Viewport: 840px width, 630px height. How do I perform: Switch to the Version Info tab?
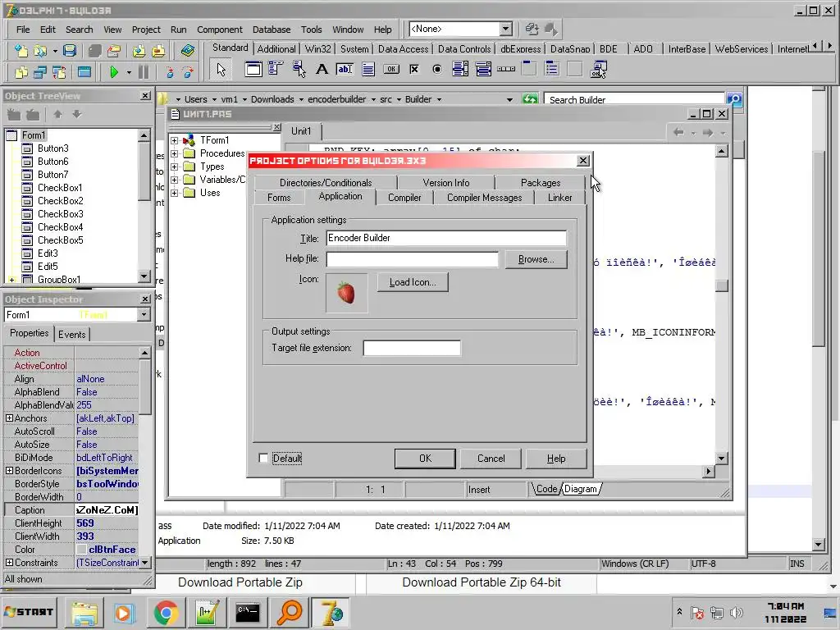pyautogui.click(x=445, y=183)
